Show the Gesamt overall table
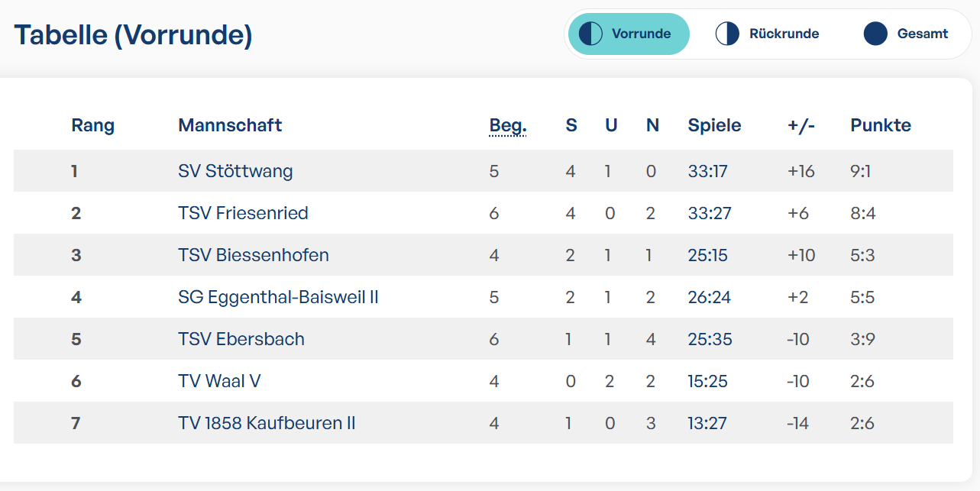980x491 pixels. click(922, 34)
